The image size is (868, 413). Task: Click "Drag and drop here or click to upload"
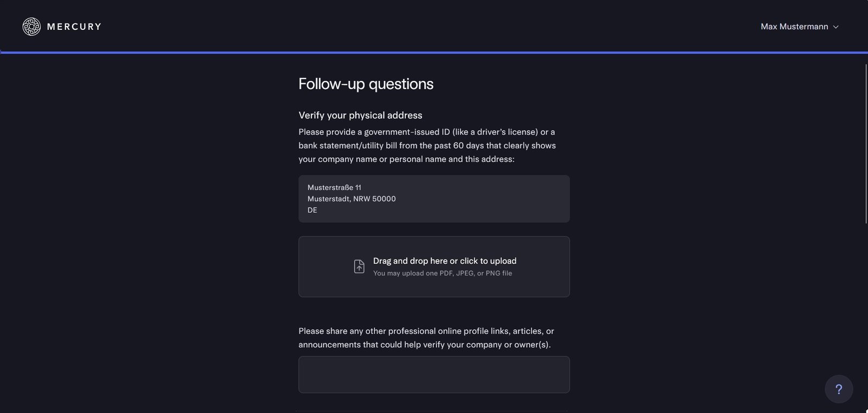pos(444,261)
